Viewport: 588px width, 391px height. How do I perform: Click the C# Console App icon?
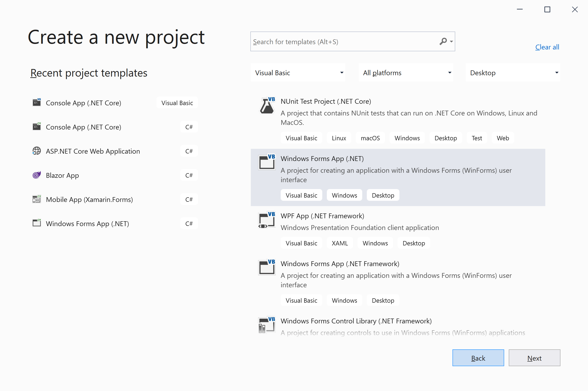click(x=37, y=126)
